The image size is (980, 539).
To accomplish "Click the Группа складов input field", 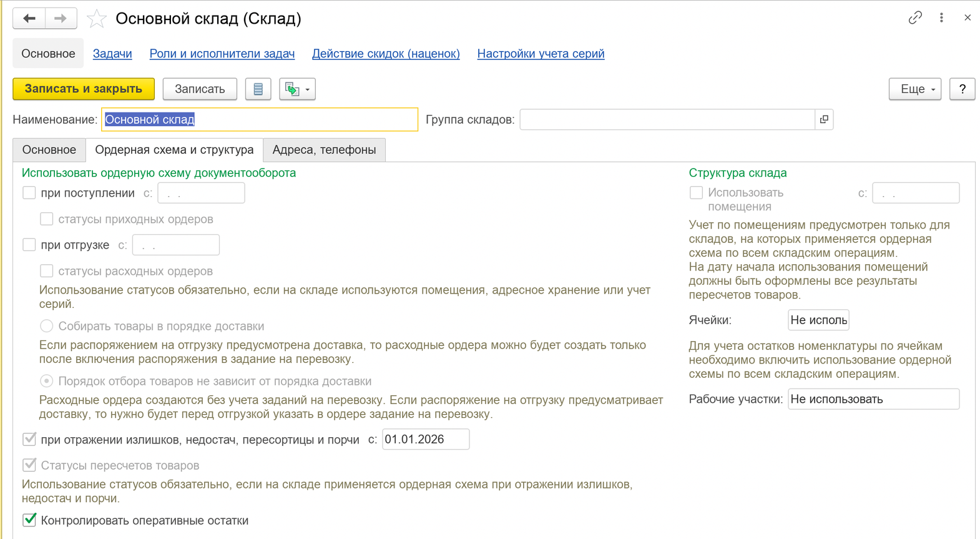I will pos(667,119).
